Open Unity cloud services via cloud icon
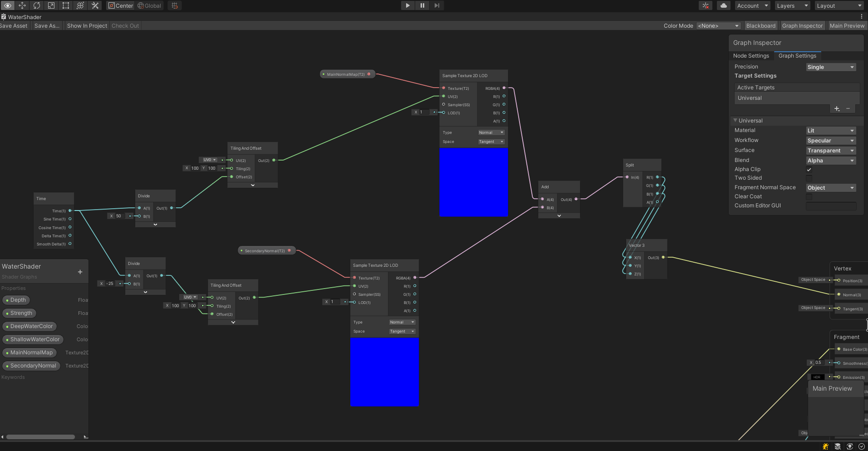Screen dimensions: 868x451 click(723, 5)
